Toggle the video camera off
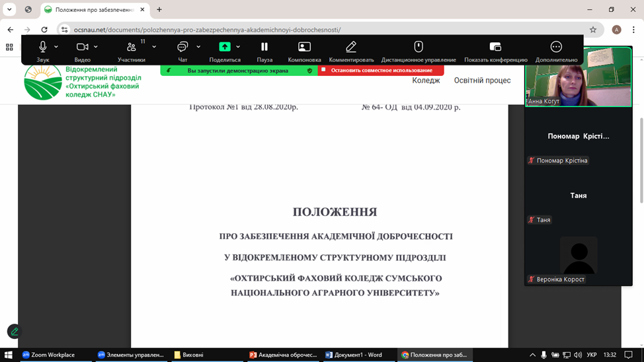 (x=83, y=50)
